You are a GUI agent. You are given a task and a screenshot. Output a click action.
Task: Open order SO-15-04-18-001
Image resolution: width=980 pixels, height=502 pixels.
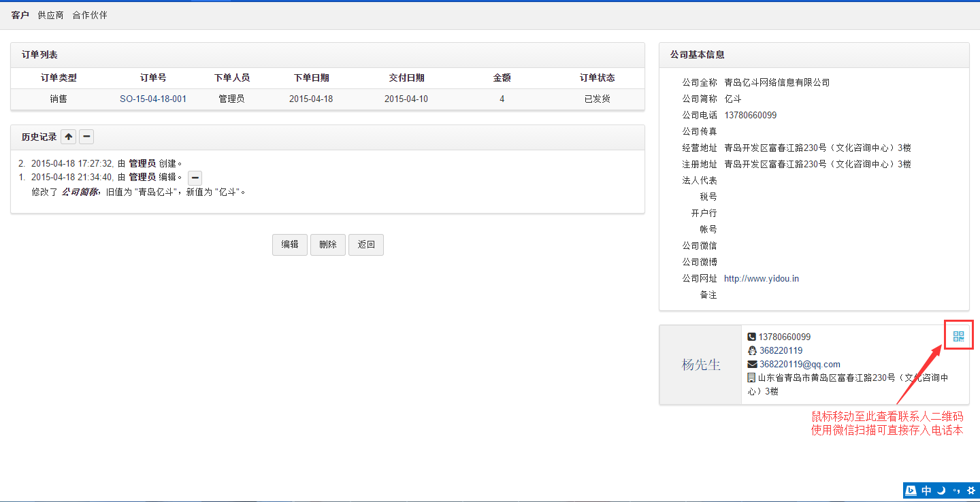[x=153, y=99]
